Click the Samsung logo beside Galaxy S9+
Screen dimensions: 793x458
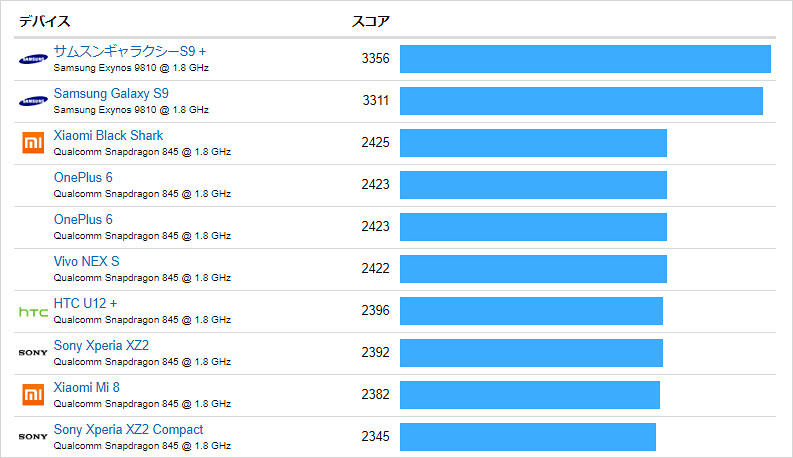tap(33, 59)
